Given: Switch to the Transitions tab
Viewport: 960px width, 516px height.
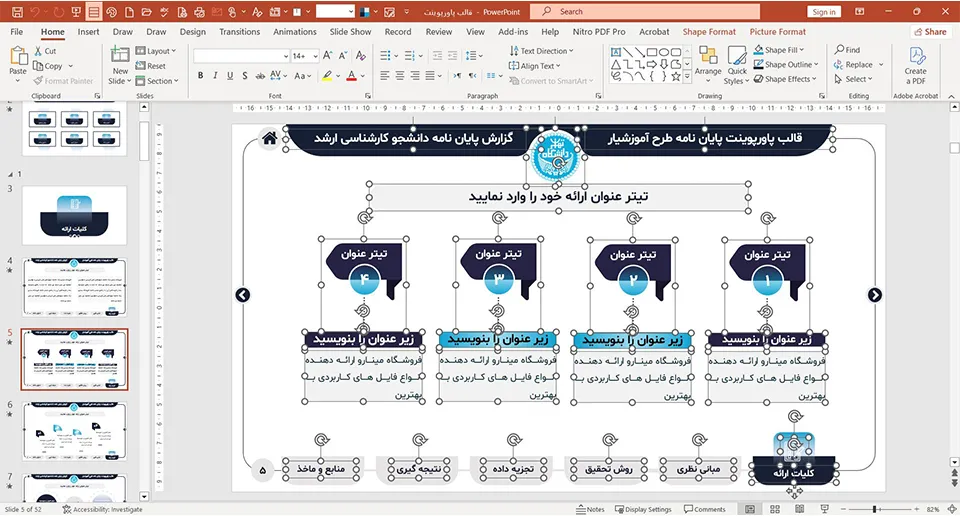Looking at the screenshot, I should click(x=239, y=32).
